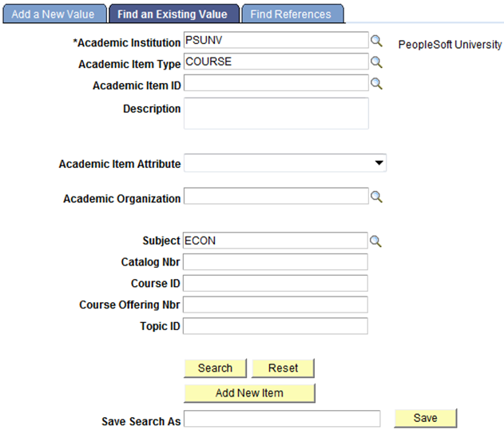Viewport: 504px width, 434px height.
Task: Focus the Catalog Nbr field
Action: (276, 262)
